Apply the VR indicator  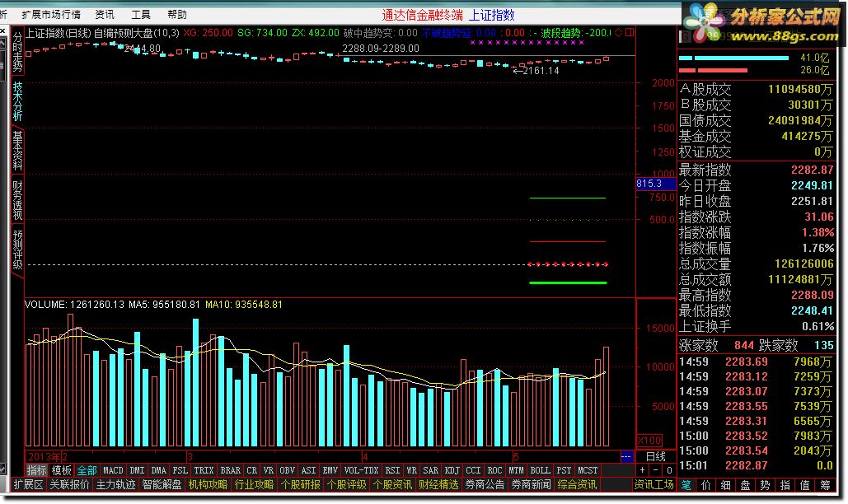269,470
